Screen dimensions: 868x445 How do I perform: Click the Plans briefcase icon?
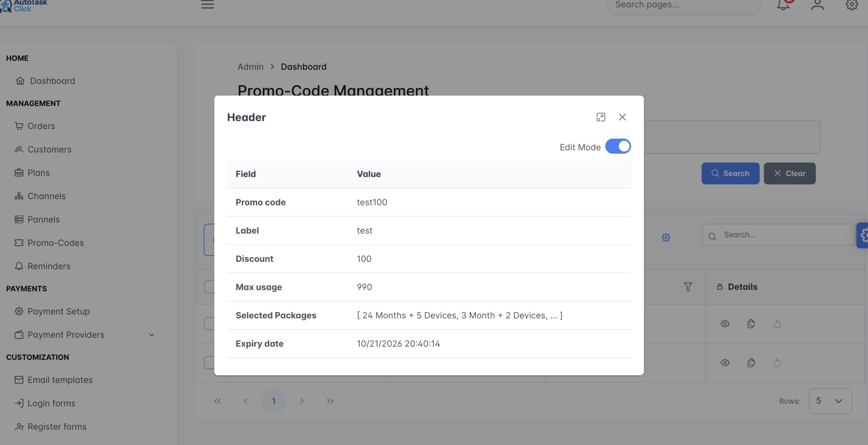coord(19,173)
